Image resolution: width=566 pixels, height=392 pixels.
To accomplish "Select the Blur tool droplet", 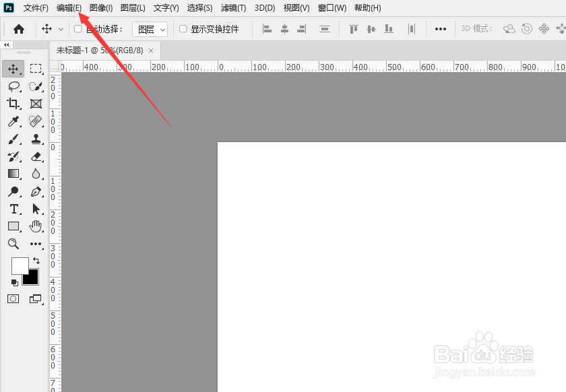I will coord(36,174).
